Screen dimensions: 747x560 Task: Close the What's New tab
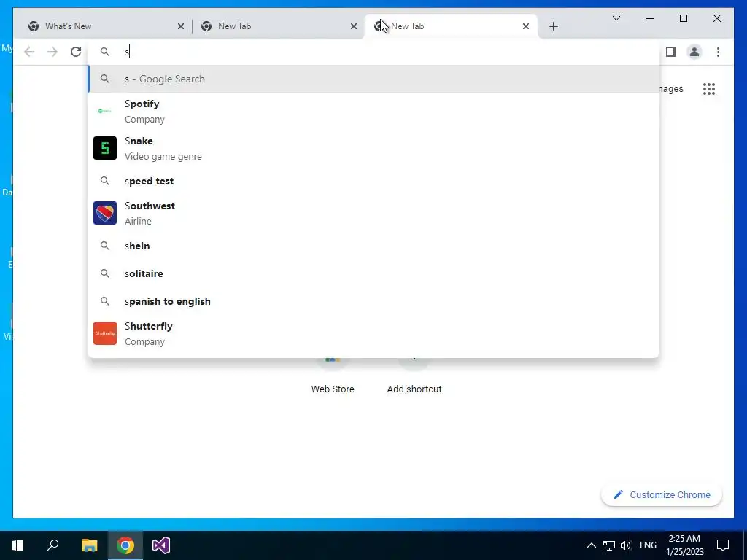click(181, 26)
